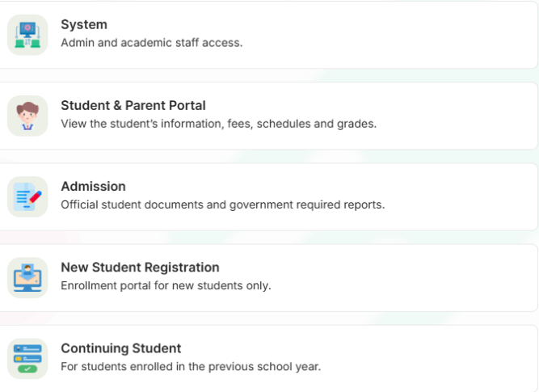539x392 pixels.
Task: Click 'Admin and academic staff access' description
Action: pyautogui.click(x=152, y=43)
